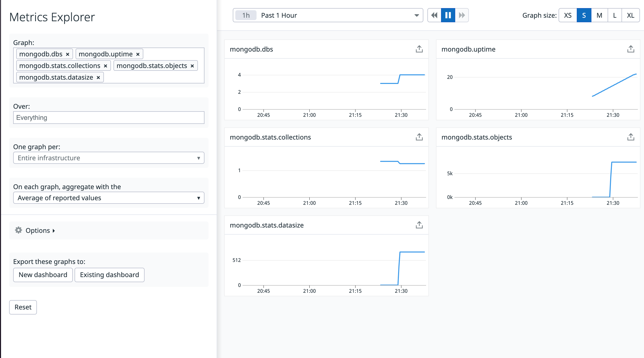
Task: Export the mongodb.uptime graph
Action: coord(631,49)
